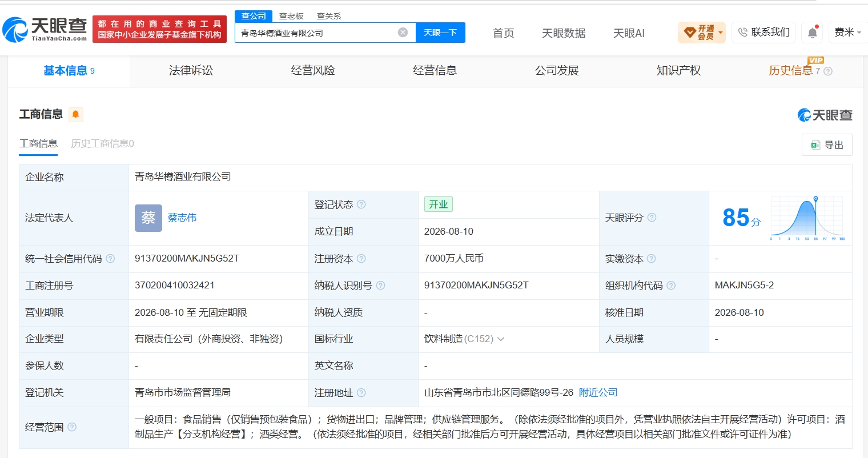Click organization code MAKJN5G5-2
The width and height of the screenshot is (868, 458).
744,285
